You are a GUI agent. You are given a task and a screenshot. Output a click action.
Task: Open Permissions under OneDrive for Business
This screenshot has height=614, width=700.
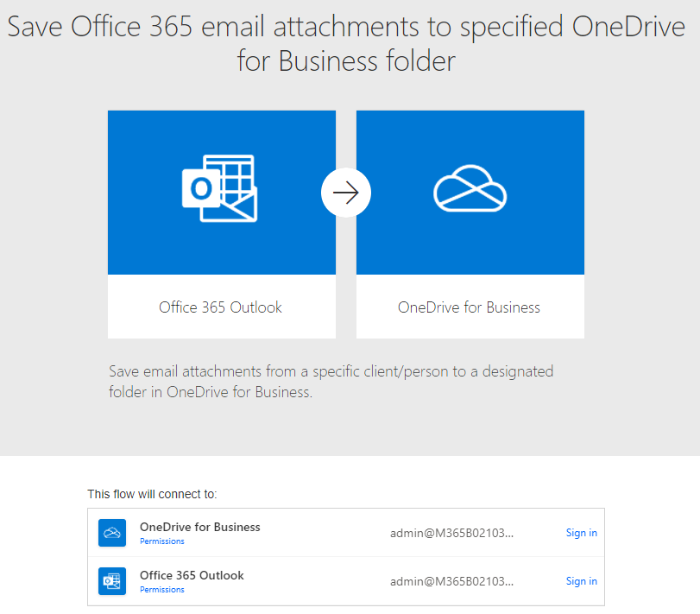(162, 541)
